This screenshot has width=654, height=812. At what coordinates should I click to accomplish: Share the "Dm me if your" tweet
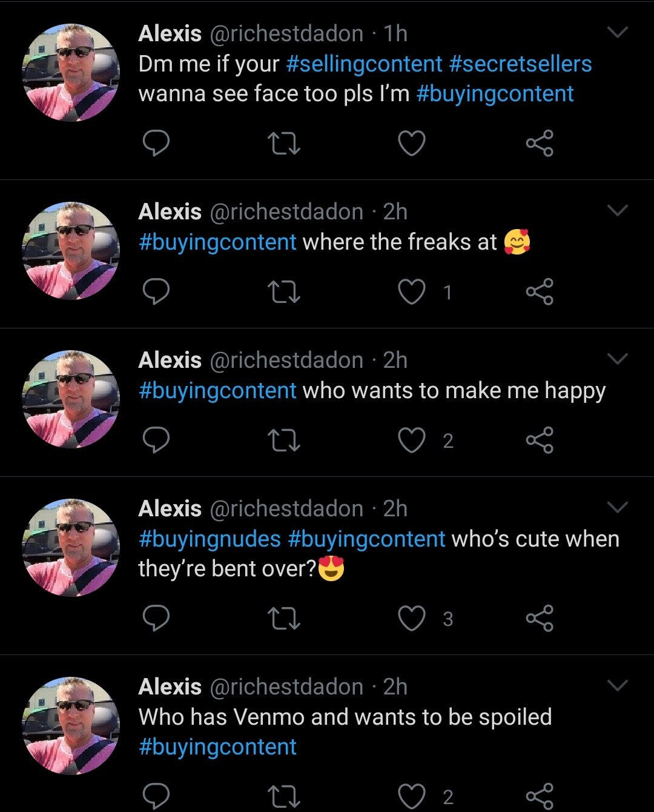(539, 144)
